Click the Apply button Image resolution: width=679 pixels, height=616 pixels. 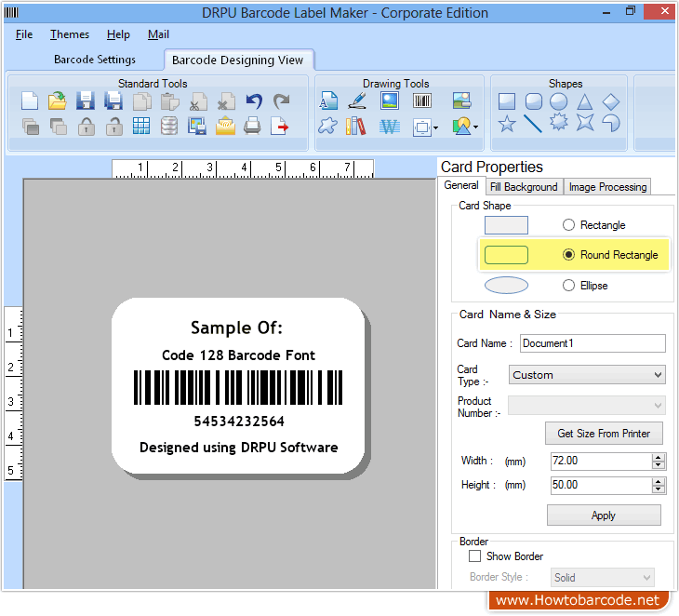click(x=604, y=516)
